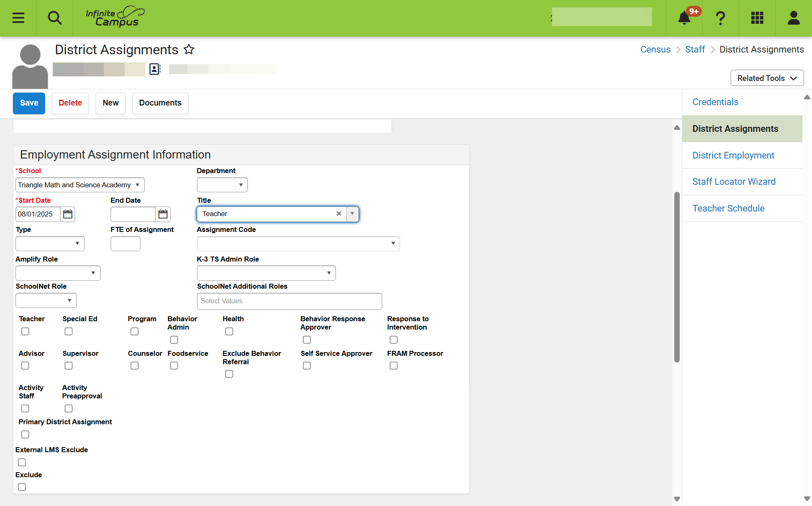Viewport: 812px width, 506px height.
Task: Open the End Date calendar picker
Action: pos(163,214)
